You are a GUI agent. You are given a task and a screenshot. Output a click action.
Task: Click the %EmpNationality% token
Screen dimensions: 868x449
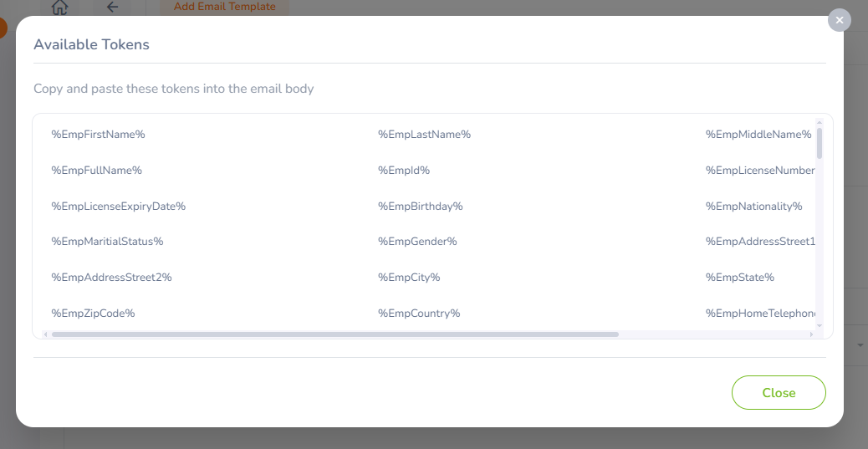click(753, 207)
